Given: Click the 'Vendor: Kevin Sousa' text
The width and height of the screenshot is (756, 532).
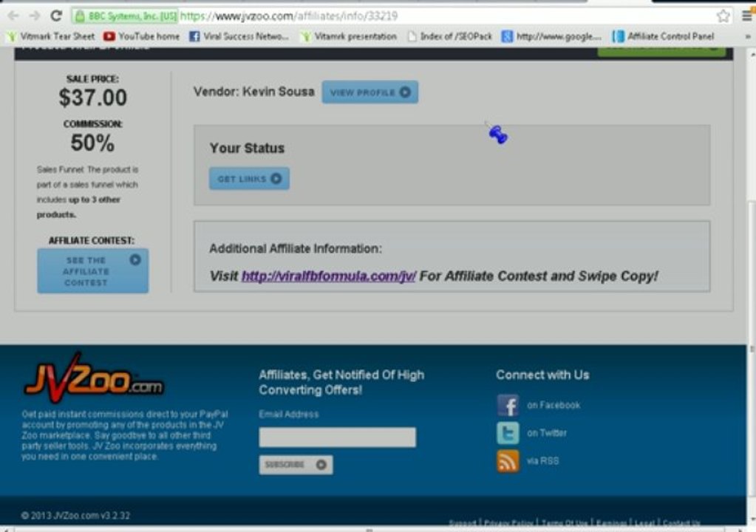Looking at the screenshot, I should [253, 92].
